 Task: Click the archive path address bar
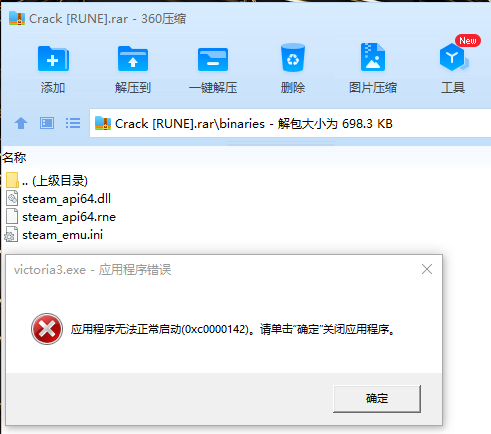tap(290, 123)
